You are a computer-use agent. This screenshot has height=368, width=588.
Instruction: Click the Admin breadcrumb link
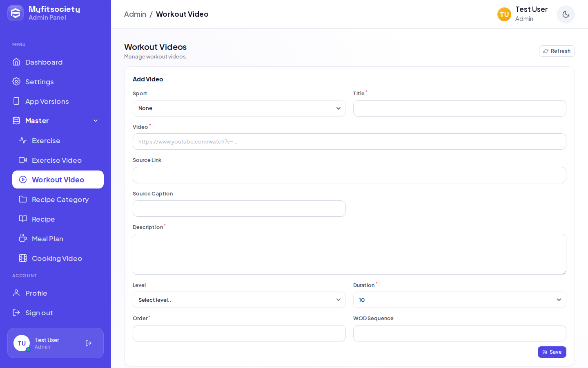(x=135, y=14)
